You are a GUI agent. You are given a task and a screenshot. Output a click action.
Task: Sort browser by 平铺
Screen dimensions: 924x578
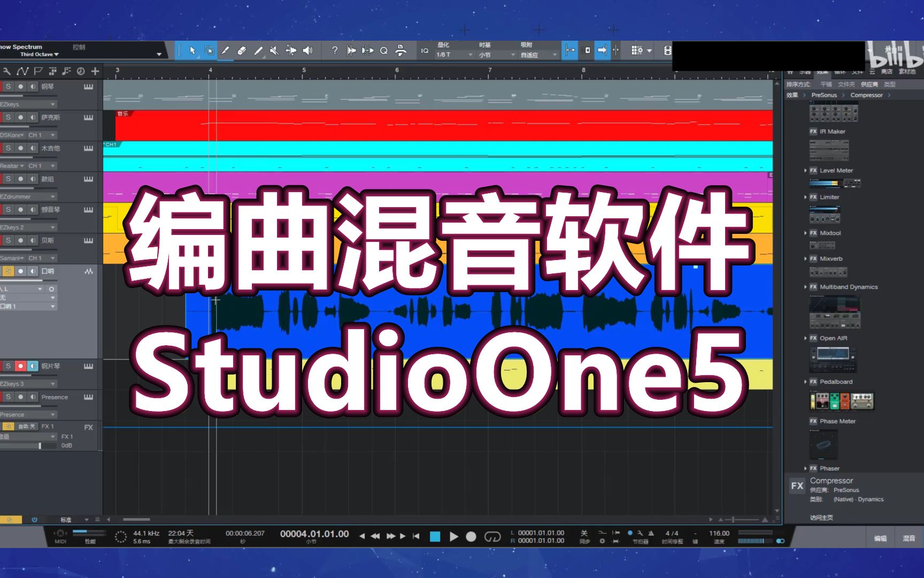tap(826, 85)
